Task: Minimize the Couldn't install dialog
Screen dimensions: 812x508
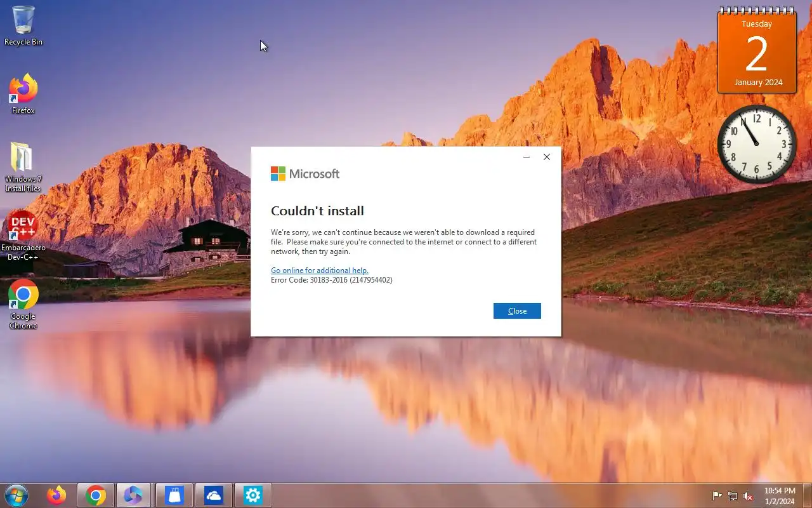Action: coord(527,157)
